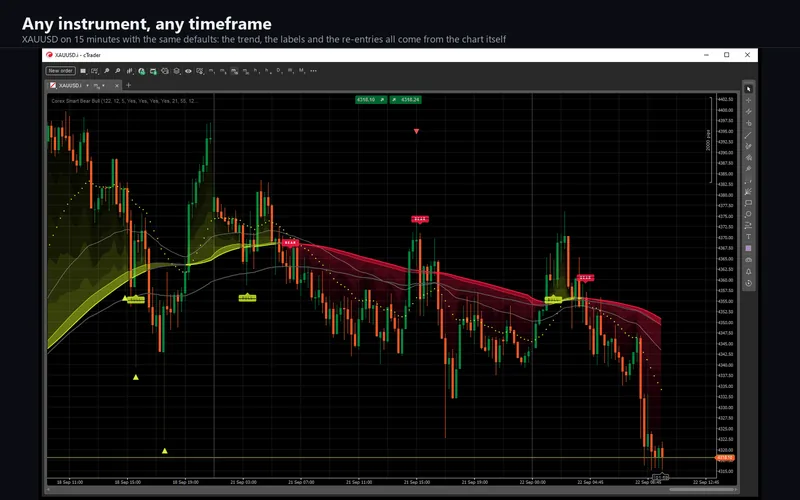Click the horizontal scrollbar thumb below chart
This screenshot has height=500, width=800.
[x=704, y=490]
